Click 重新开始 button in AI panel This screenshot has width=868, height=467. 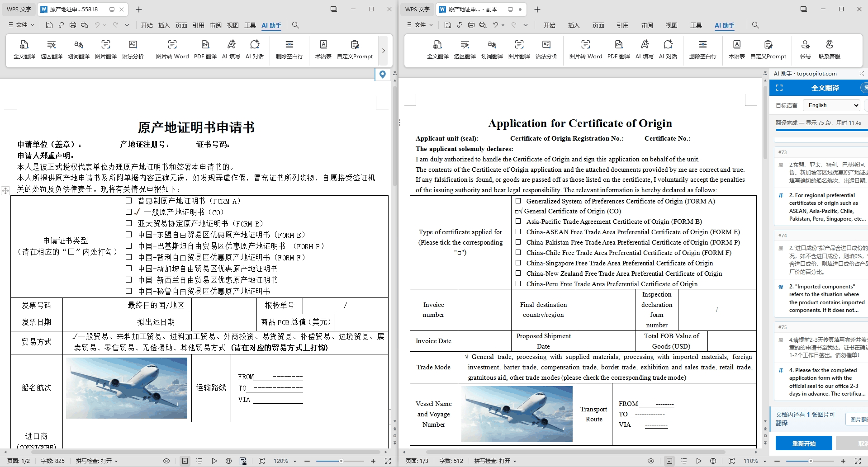804,443
